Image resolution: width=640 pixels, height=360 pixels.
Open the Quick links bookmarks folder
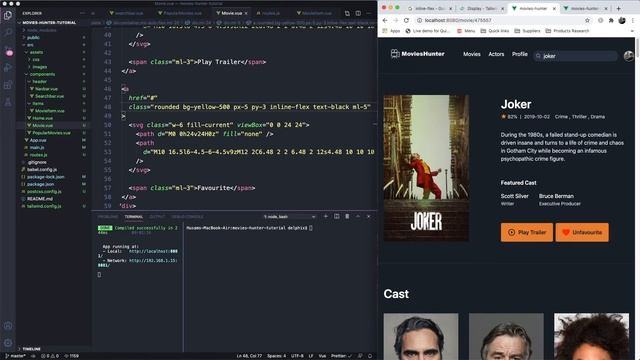pos(495,31)
